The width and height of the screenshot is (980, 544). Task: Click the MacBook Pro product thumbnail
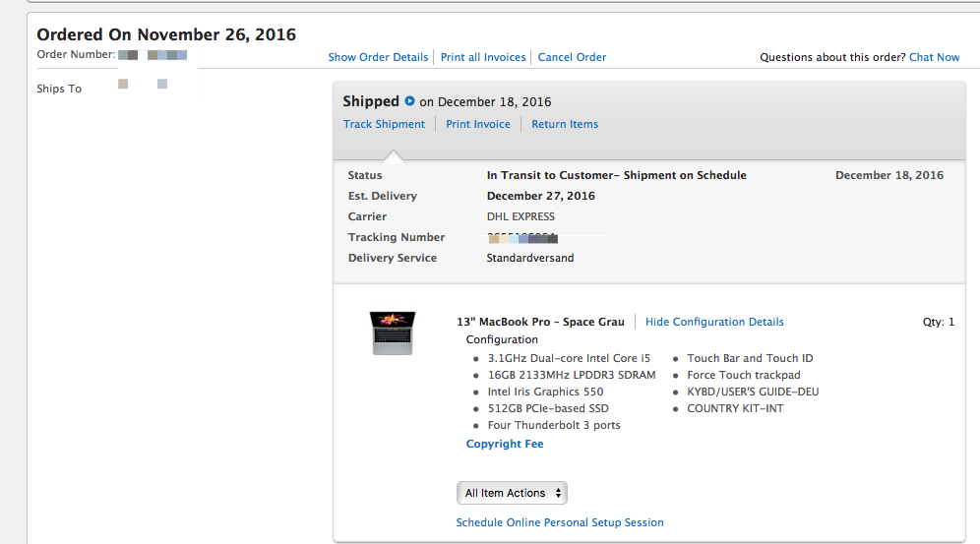(x=393, y=332)
